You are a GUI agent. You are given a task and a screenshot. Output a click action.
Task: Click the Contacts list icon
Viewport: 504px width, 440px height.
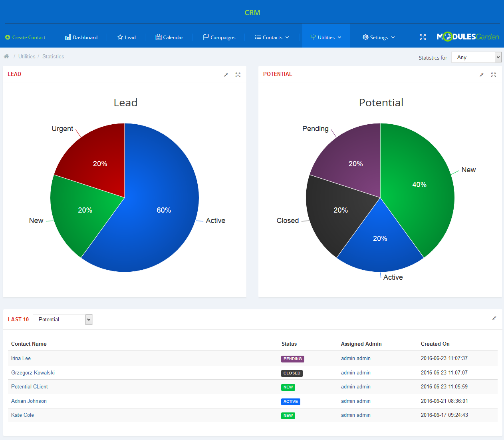click(x=258, y=37)
